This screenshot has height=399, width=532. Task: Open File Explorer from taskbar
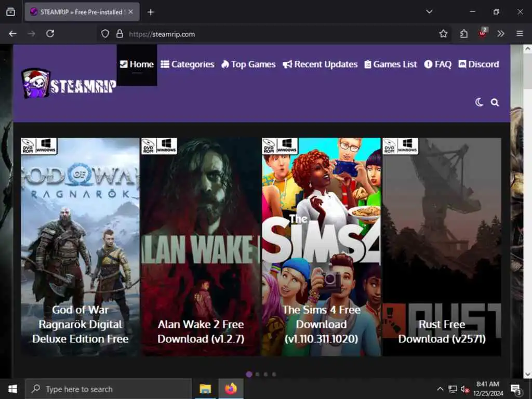click(205, 389)
